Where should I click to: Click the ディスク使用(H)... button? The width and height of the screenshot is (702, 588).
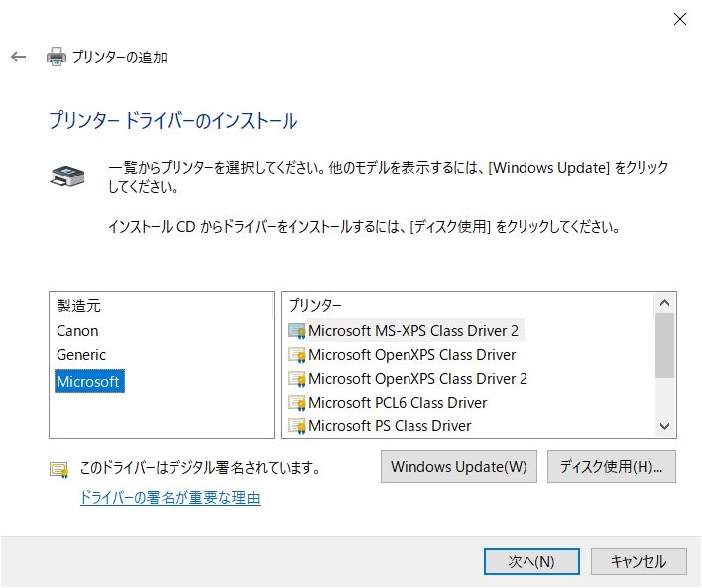click(x=612, y=467)
